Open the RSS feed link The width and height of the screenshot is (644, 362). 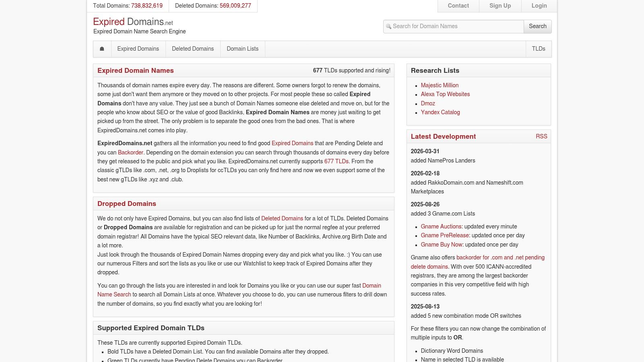point(541,136)
